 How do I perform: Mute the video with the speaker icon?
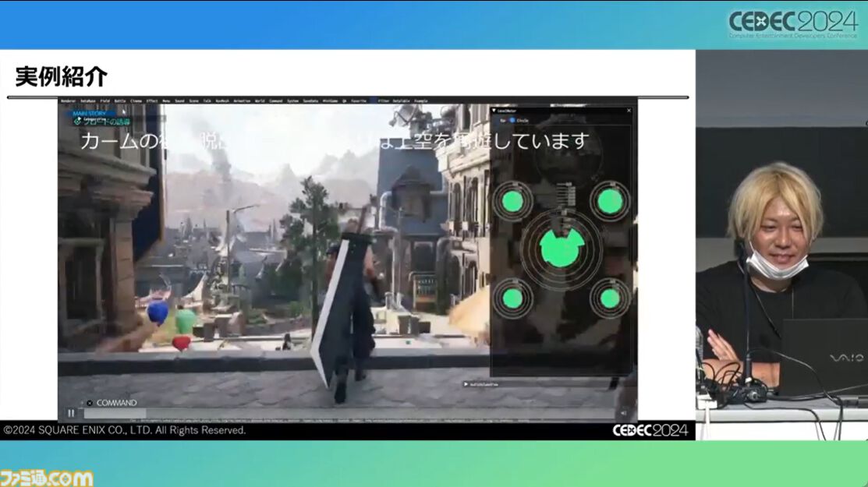coord(624,413)
